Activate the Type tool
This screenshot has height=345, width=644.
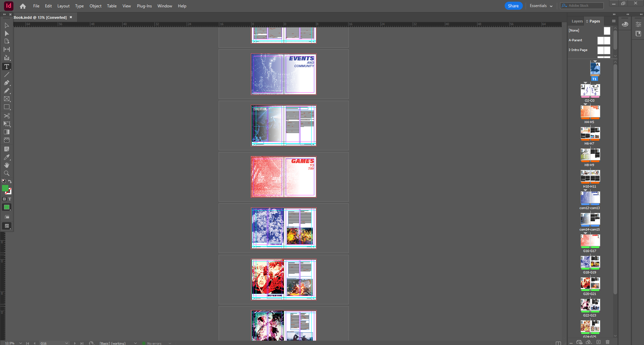6,66
